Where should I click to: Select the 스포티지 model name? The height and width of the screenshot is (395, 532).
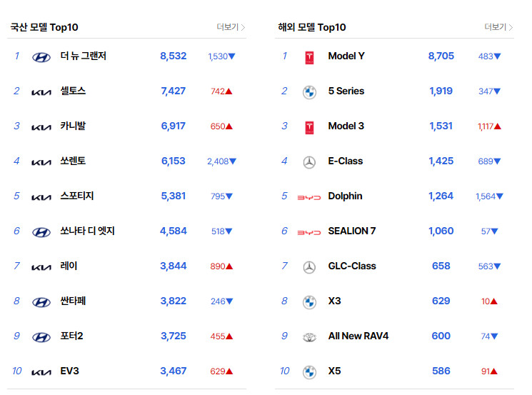76,196
